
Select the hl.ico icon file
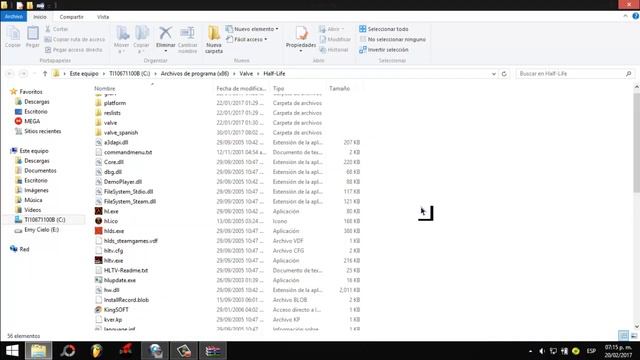click(111, 221)
